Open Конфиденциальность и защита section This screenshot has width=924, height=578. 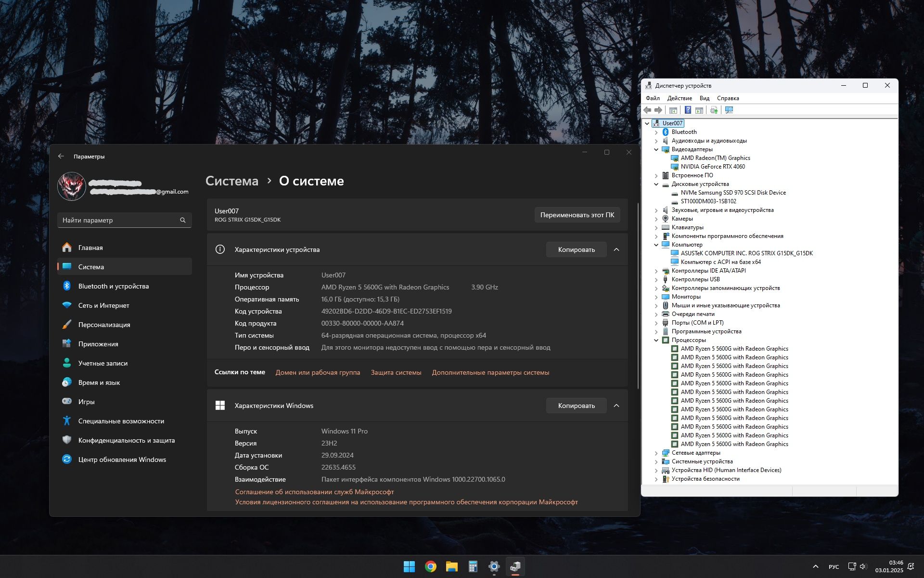(x=125, y=440)
